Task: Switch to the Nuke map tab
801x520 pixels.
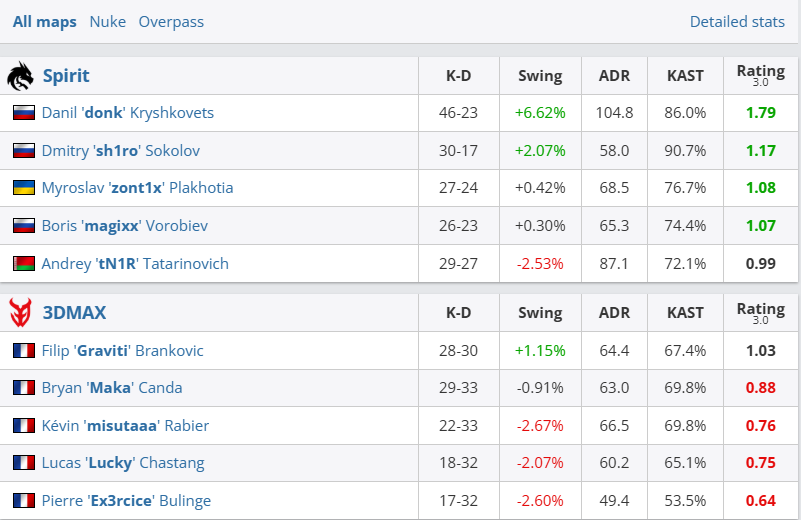Action: 107,21
